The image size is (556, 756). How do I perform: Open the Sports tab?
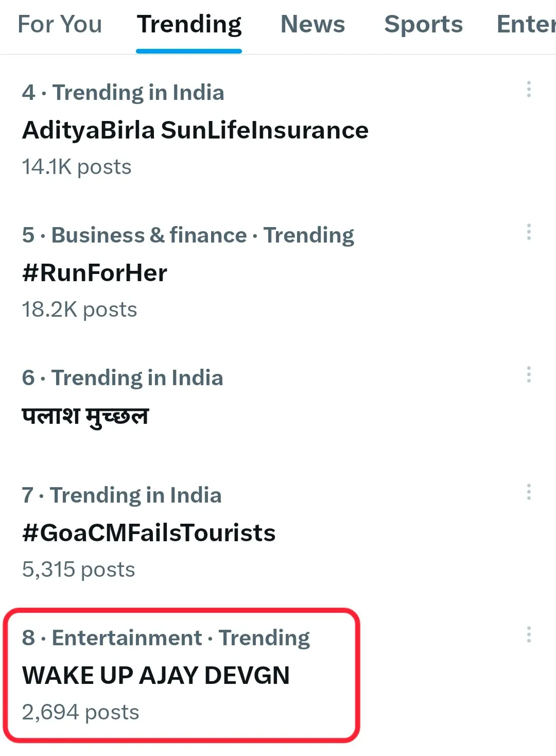click(x=423, y=24)
